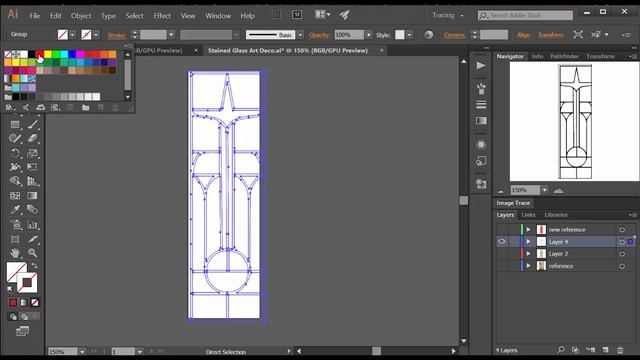Open the Object menu
The height and width of the screenshot is (360, 640).
[81, 16]
